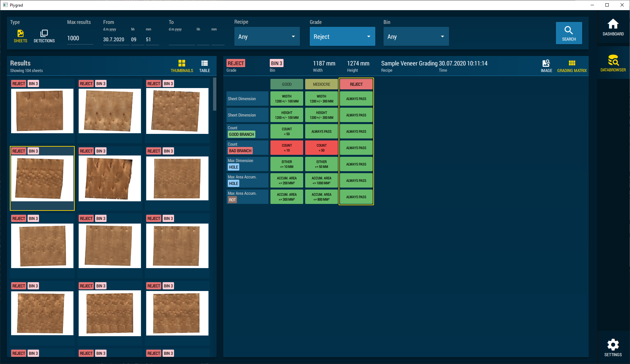Select the Sheets type icon
This screenshot has width=630, height=364.
click(20, 36)
